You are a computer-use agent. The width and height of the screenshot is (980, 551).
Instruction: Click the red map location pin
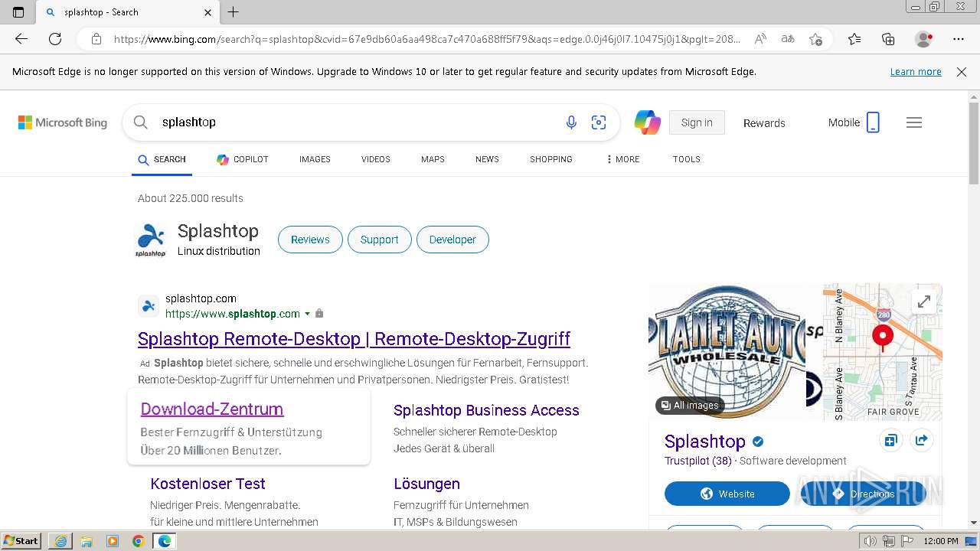click(883, 337)
